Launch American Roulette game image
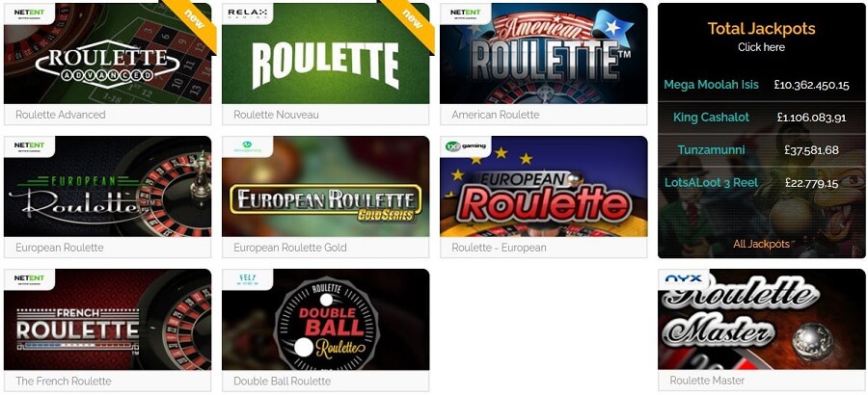868x395 pixels. point(543,53)
